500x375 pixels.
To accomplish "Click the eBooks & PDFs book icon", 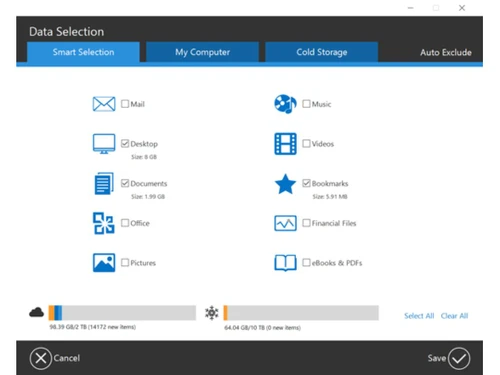I will (x=285, y=263).
